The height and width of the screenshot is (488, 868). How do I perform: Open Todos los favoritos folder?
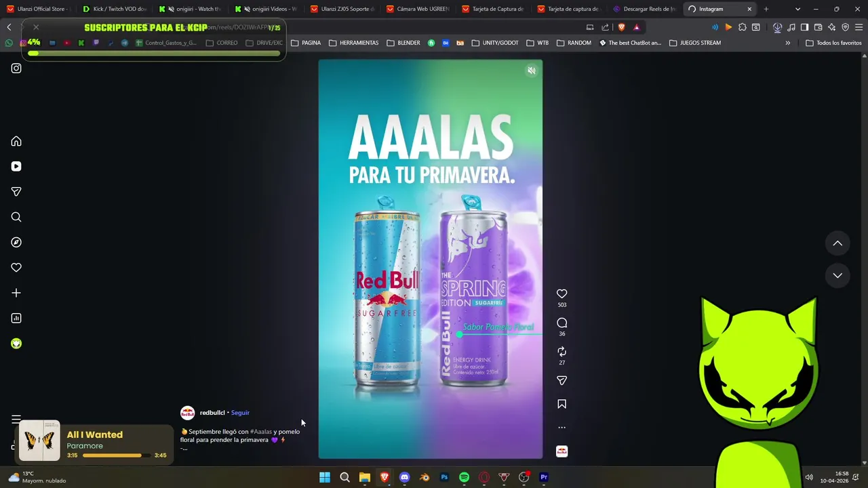834,43
